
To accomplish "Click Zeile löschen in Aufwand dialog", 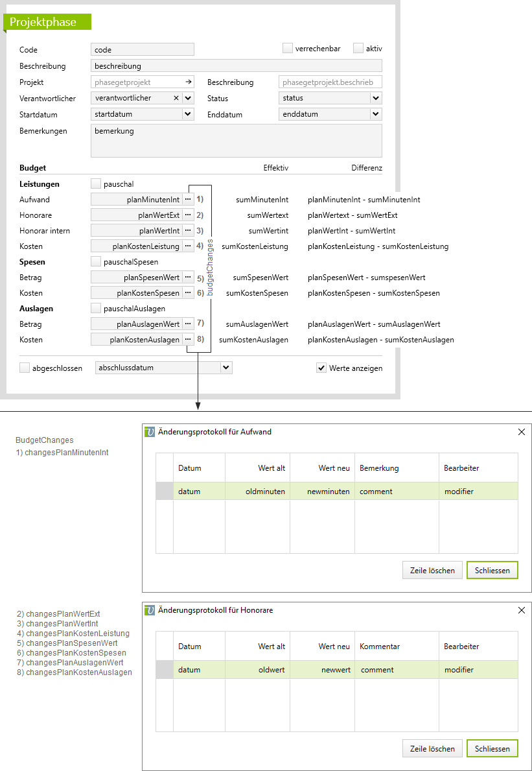I will tap(432, 571).
